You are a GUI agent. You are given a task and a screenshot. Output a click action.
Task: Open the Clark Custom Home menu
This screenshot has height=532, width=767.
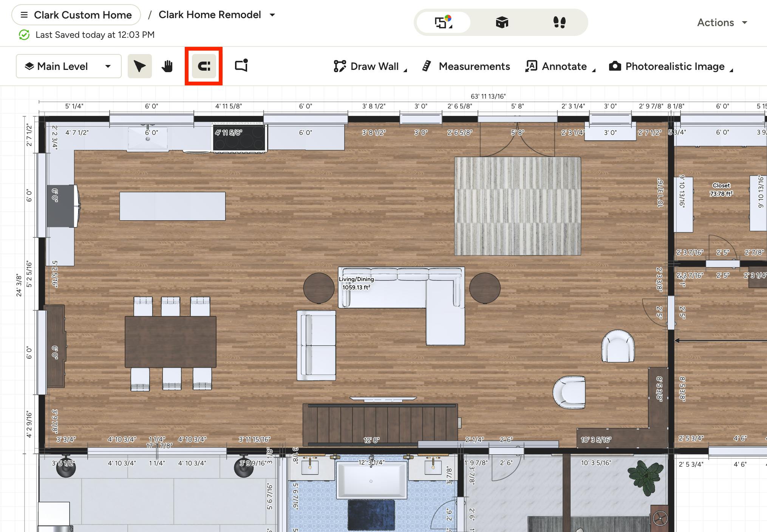click(76, 15)
